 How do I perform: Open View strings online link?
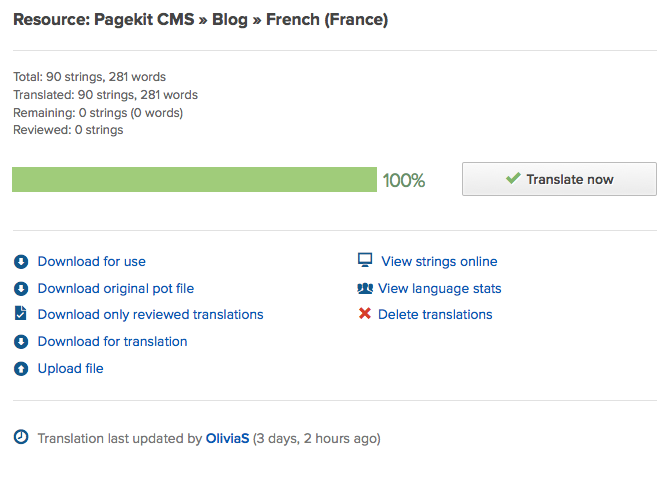click(x=439, y=262)
